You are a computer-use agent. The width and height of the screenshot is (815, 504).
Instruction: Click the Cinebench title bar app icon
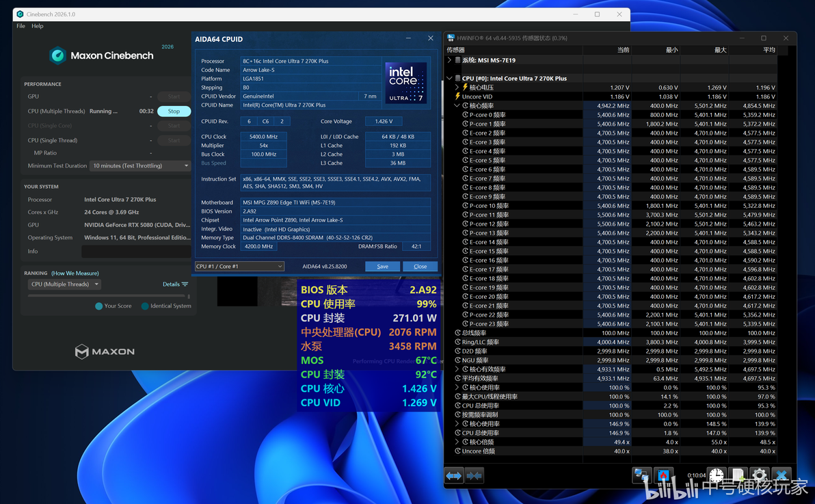click(x=21, y=14)
